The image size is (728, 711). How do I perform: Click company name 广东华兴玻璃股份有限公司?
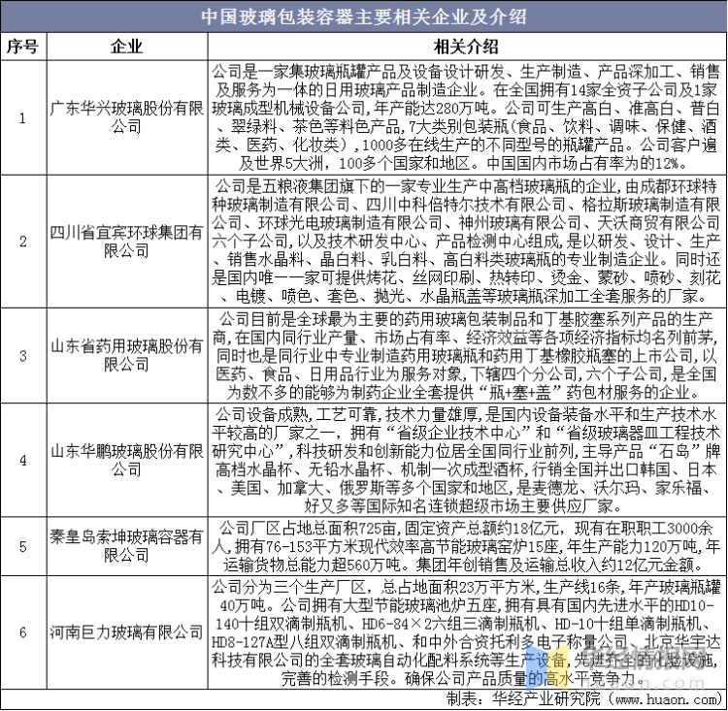click(127, 117)
